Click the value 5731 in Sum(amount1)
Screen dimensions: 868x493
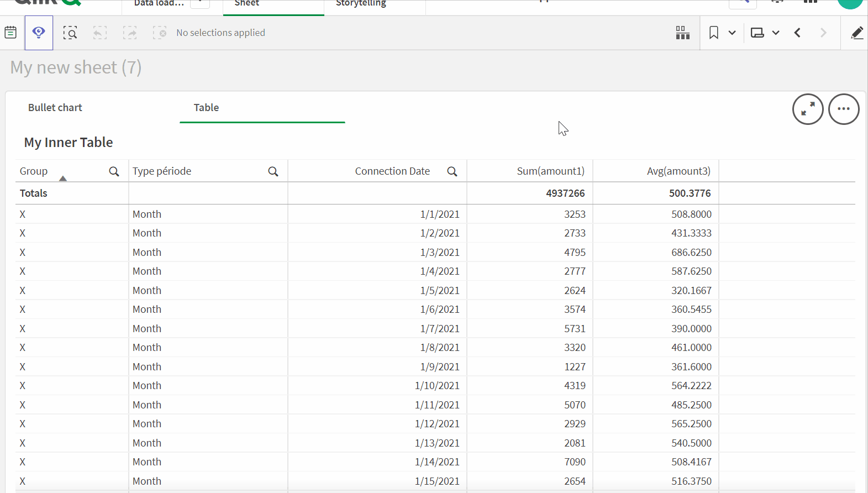(575, 329)
